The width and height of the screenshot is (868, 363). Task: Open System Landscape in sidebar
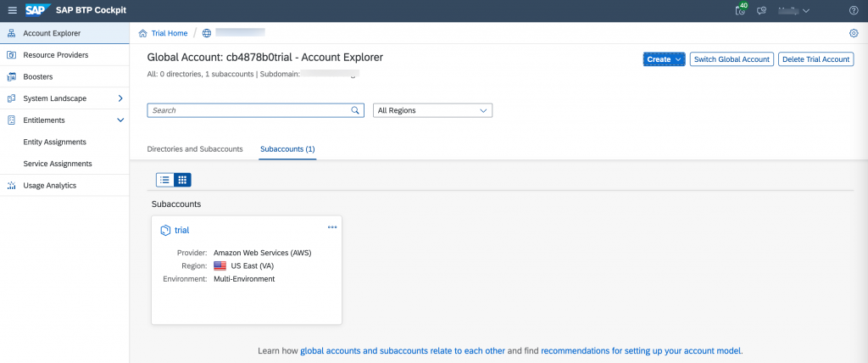(64, 98)
